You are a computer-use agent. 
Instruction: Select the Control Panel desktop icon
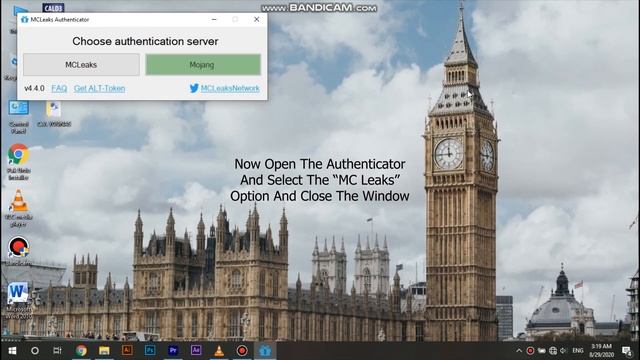pos(18,116)
